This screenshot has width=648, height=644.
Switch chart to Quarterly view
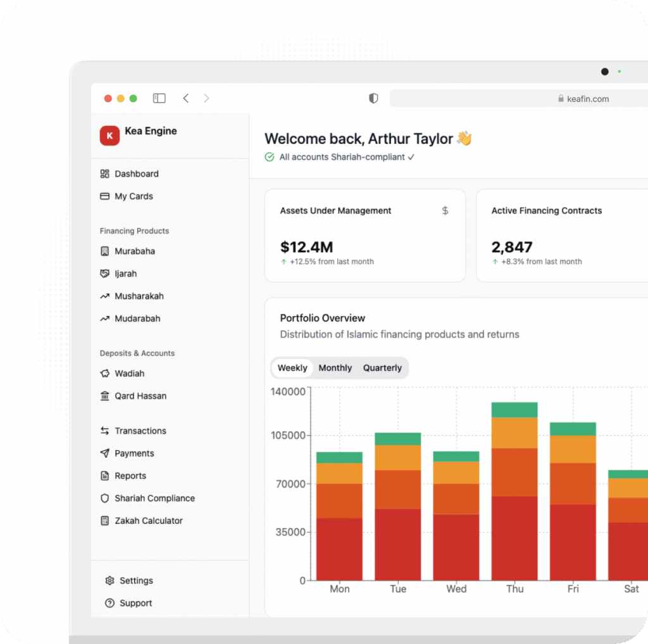pos(382,368)
